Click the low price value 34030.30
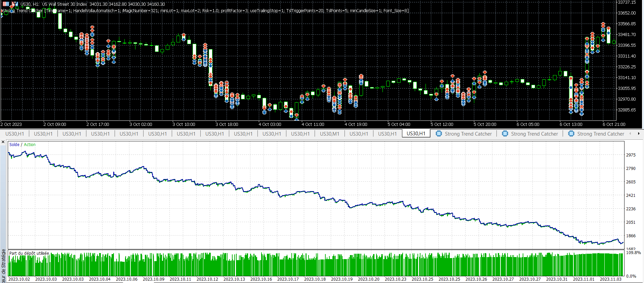Screen dimensions: 644x283 tap(137, 4)
